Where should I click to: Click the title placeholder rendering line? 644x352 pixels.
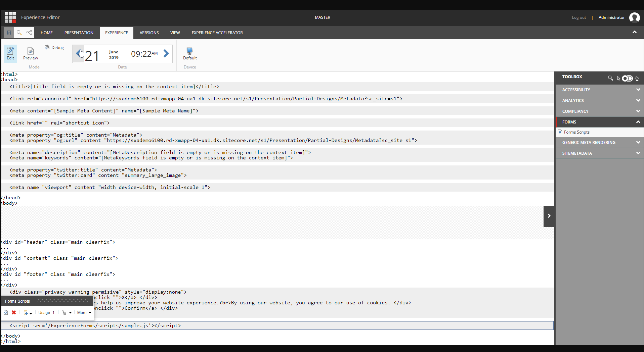pos(277,87)
